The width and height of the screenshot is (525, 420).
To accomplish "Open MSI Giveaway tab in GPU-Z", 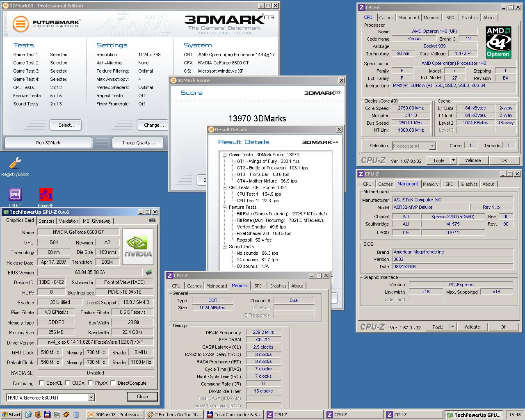I will 97,221.
